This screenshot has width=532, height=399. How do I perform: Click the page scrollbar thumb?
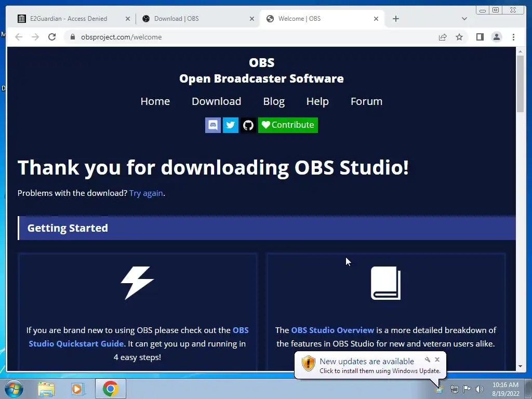(520, 84)
